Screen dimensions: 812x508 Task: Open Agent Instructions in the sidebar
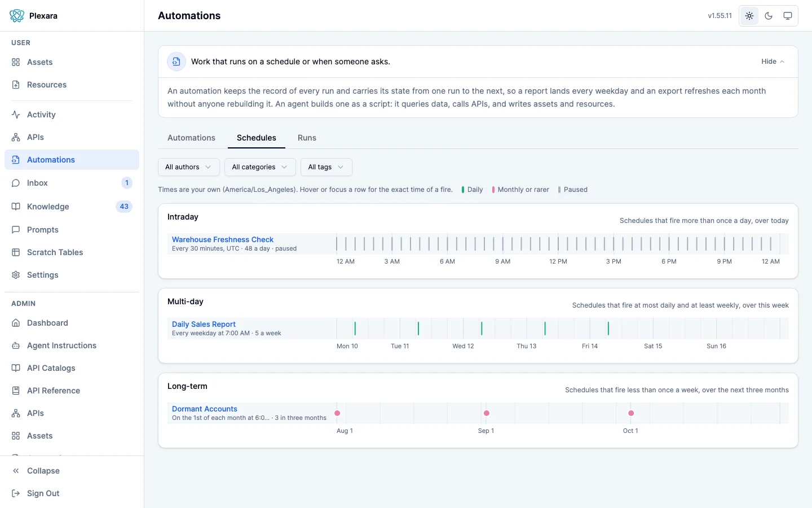tap(72, 345)
